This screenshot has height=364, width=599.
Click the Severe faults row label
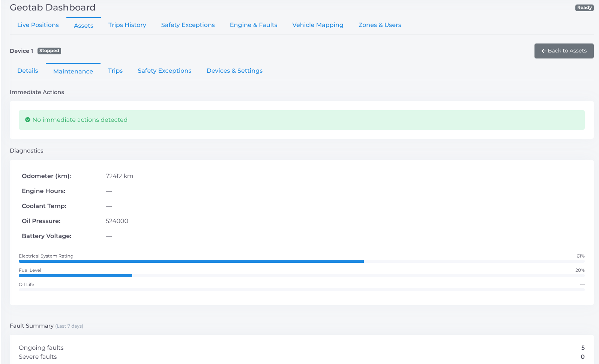[x=38, y=357]
